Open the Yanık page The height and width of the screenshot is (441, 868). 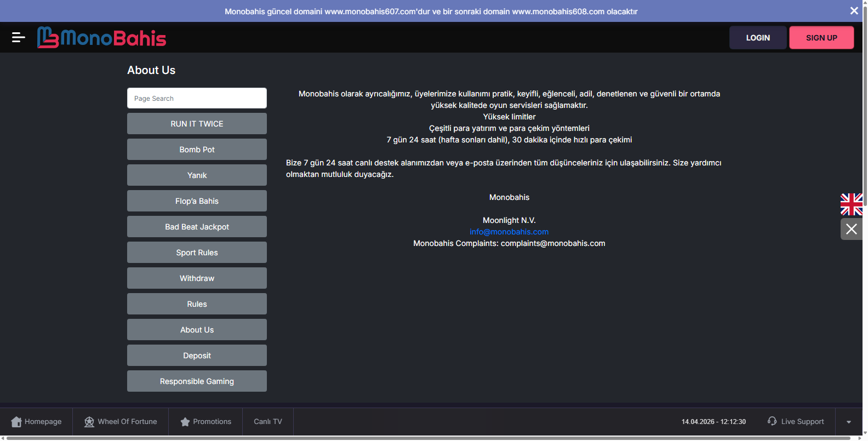coord(197,175)
